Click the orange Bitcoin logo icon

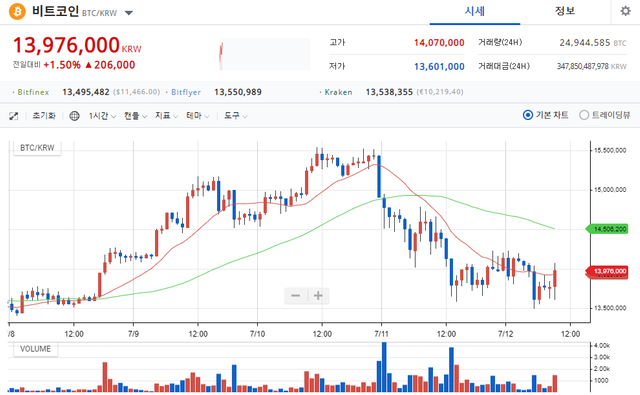17,11
